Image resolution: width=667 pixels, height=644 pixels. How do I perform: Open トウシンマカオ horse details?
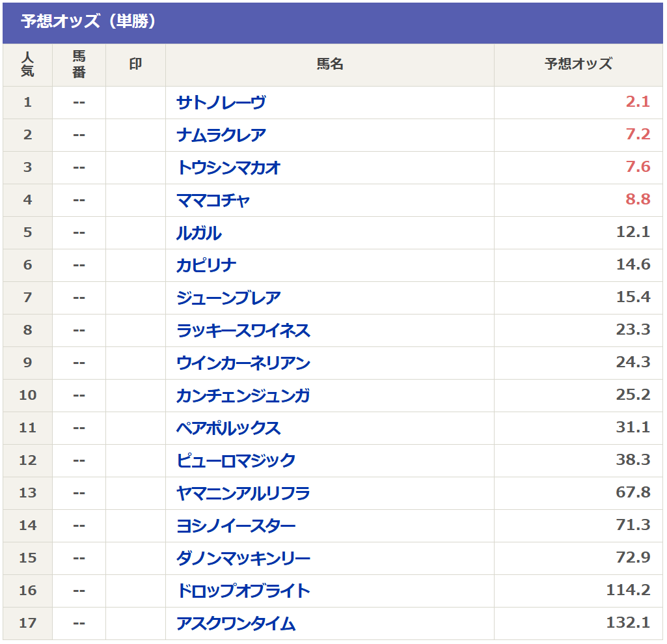coord(228,167)
